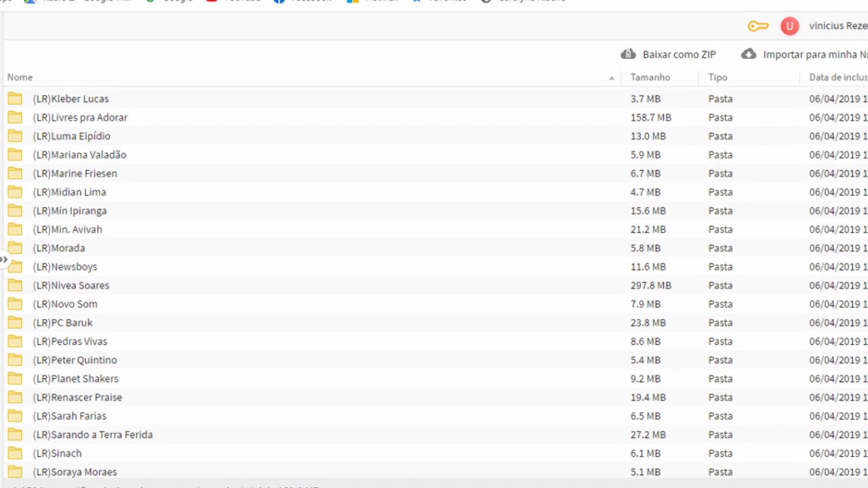Select folder icon of (LR)Planet Shakers
This screenshot has width=868, height=488.
click(x=15, y=378)
